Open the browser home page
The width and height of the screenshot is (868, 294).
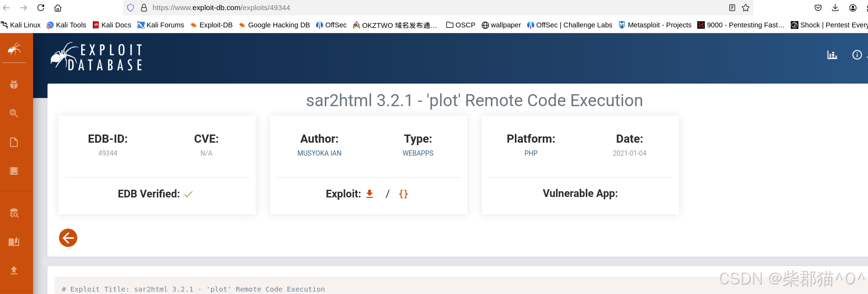pyautogui.click(x=58, y=8)
